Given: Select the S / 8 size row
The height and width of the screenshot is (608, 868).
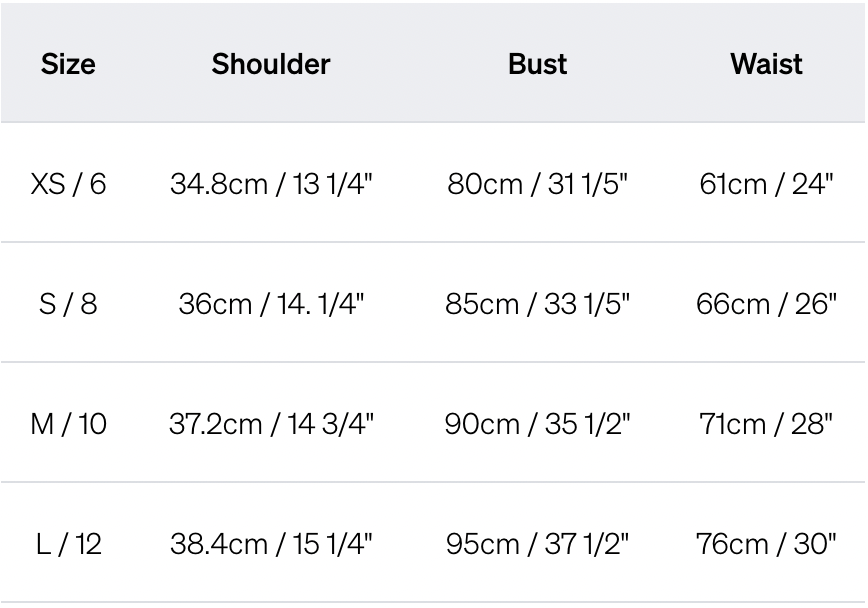Looking at the screenshot, I should point(68,304).
